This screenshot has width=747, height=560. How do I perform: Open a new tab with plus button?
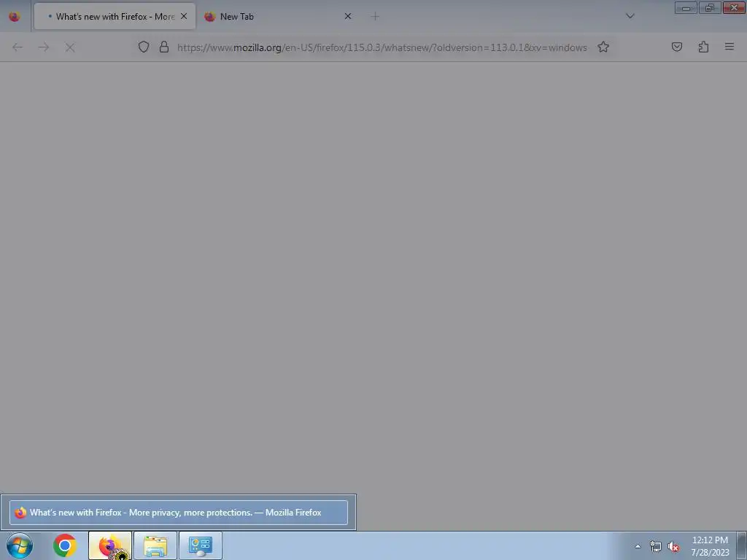(x=375, y=17)
